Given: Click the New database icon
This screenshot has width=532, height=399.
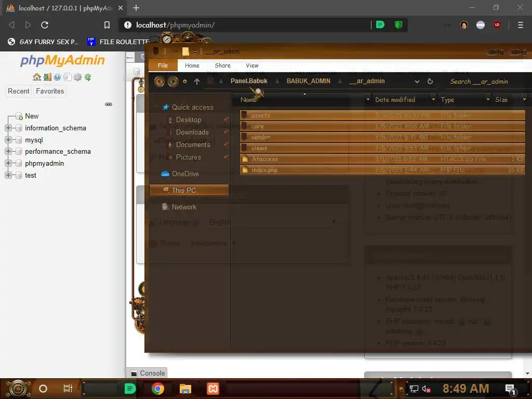Looking at the screenshot, I should tap(19, 116).
